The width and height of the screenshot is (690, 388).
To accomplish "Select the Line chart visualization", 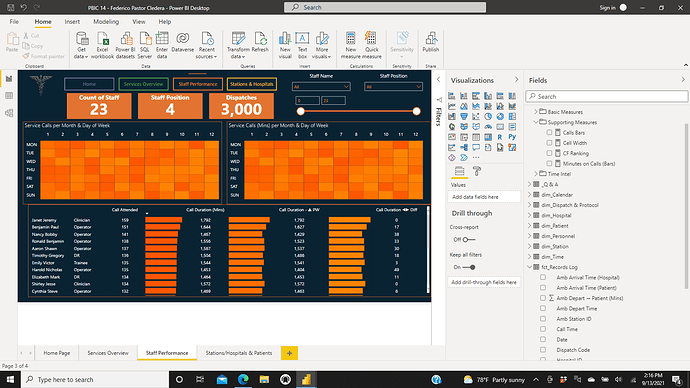I will coord(452,106).
